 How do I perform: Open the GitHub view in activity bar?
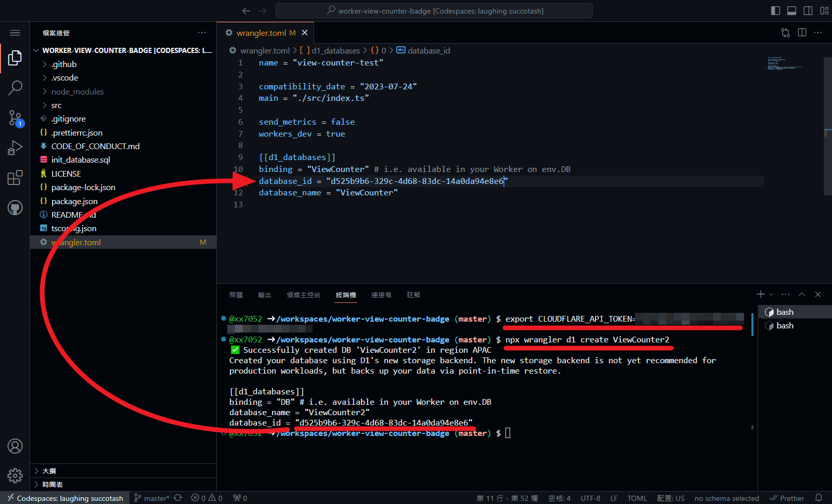tap(15, 208)
